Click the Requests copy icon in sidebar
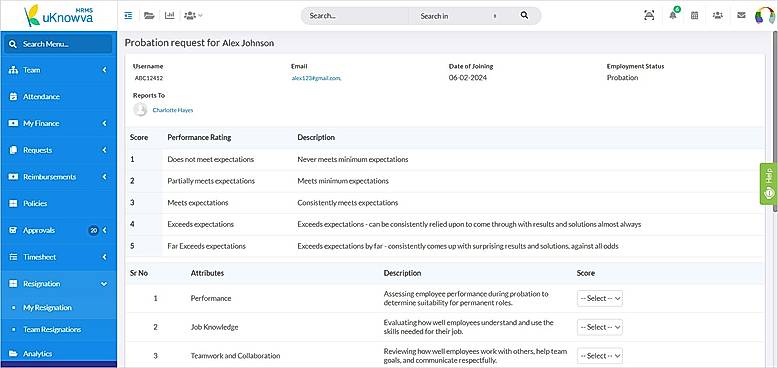Image resolution: width=778 pixels, height=368 pixels. [13, 150]
